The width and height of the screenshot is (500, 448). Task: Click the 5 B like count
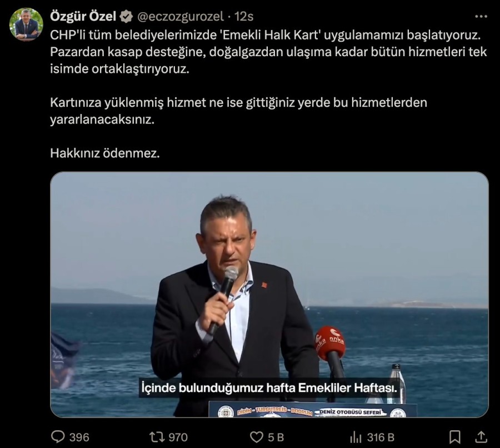tap(276, 437)
